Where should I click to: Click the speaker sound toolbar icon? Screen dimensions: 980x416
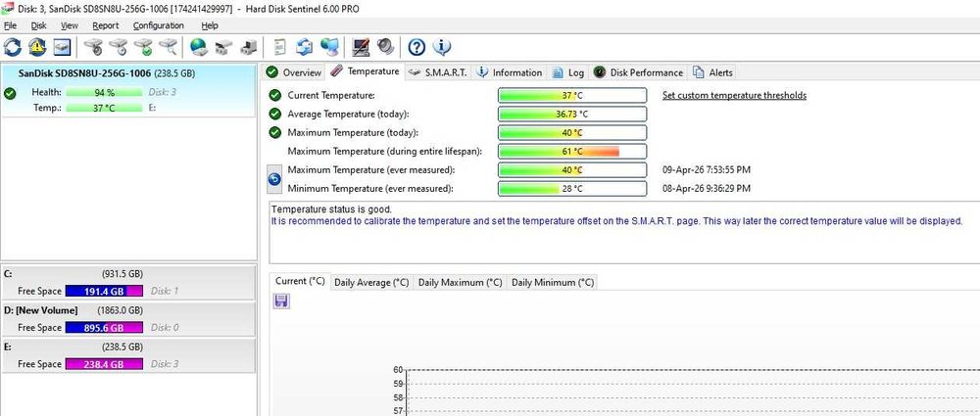tap(385, 46)
